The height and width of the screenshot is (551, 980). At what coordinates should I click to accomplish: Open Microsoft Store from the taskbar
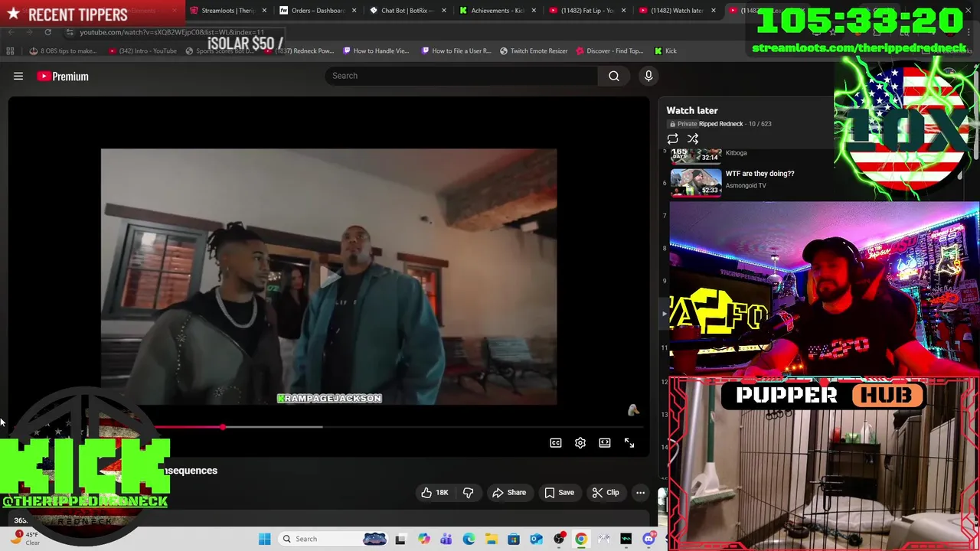(514, 539)
